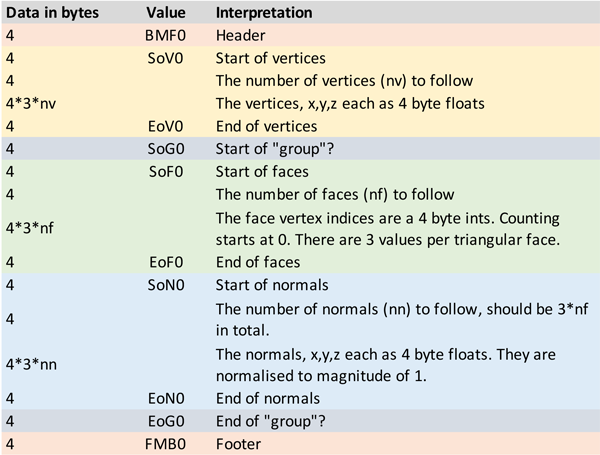Select the FMB0 footer value cell
This screenshot has height=455, width=600.
point(165,444)
